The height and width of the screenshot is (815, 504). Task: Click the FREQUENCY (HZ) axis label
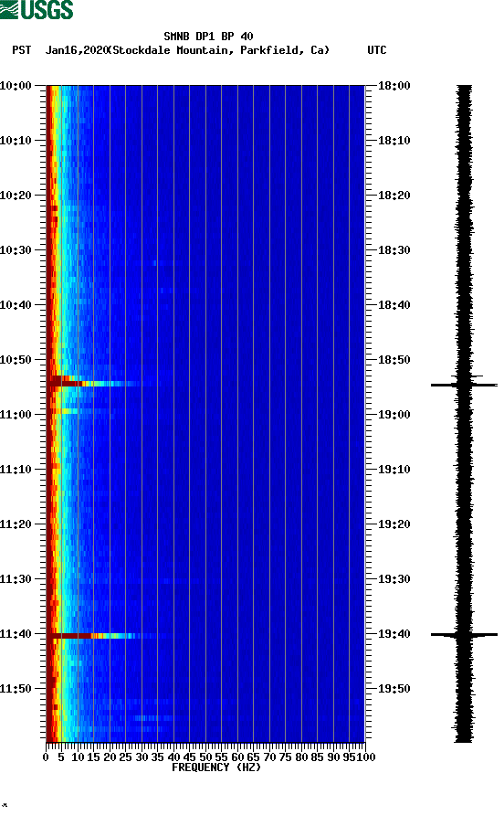[216, 767]
